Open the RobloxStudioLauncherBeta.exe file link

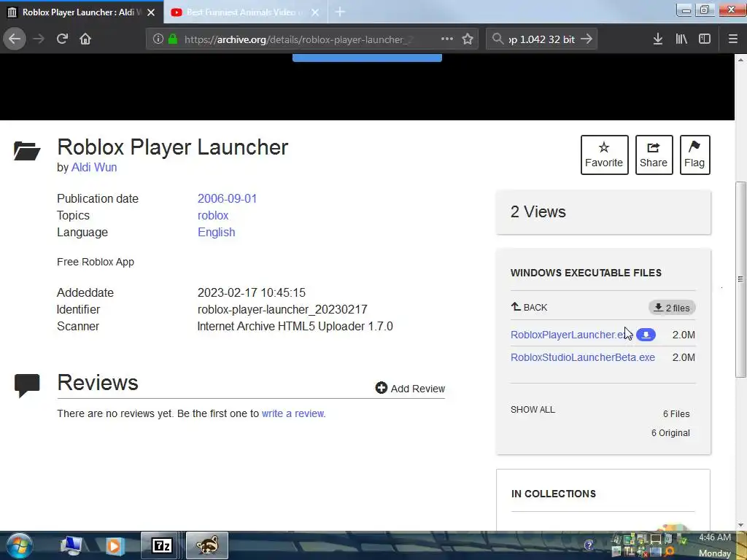[583, 357]
